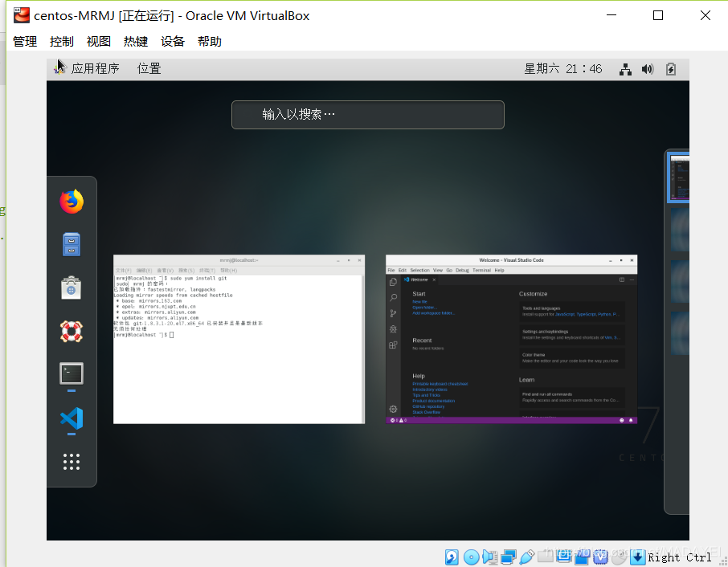Click VS Code errors and warnings status

pyautogui.click(x=399, y=420)
